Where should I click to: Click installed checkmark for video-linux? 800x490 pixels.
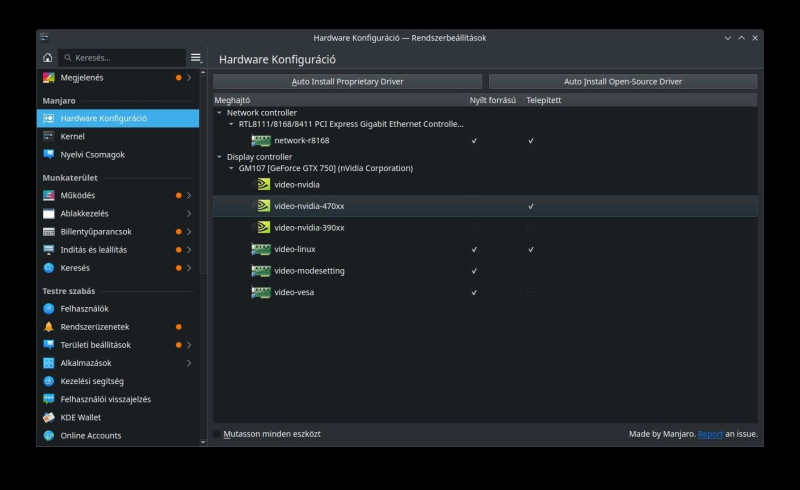point(531,249)
